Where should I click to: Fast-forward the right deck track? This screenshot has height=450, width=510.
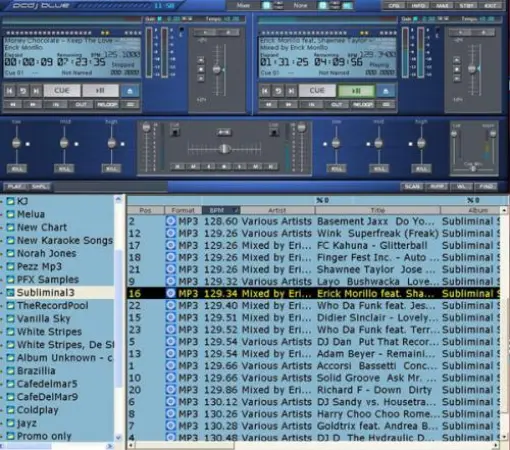click(x=288, y=104)
